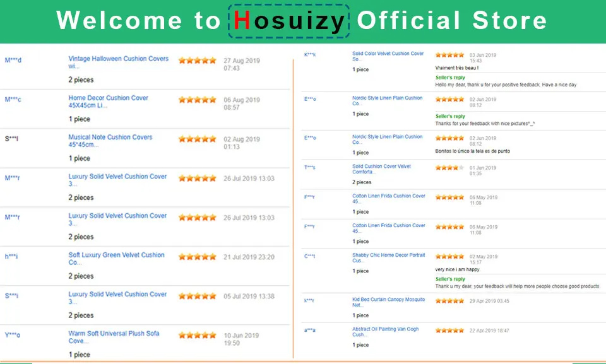Click the date '06 Aug 2019 08:57'
Screen dimensions: 606x364
[242, 103]
